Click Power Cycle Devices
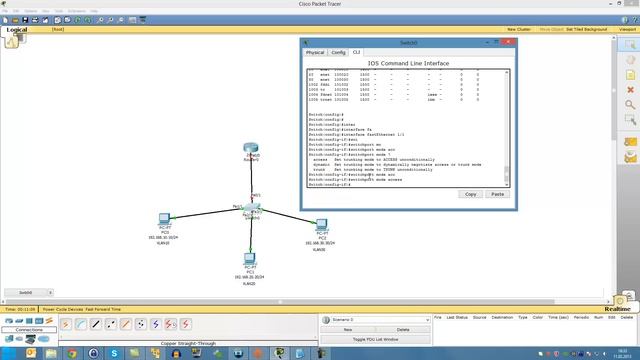The height and width of the screenshot is (360, 640). pyautogui.click(x=62, y=309)
